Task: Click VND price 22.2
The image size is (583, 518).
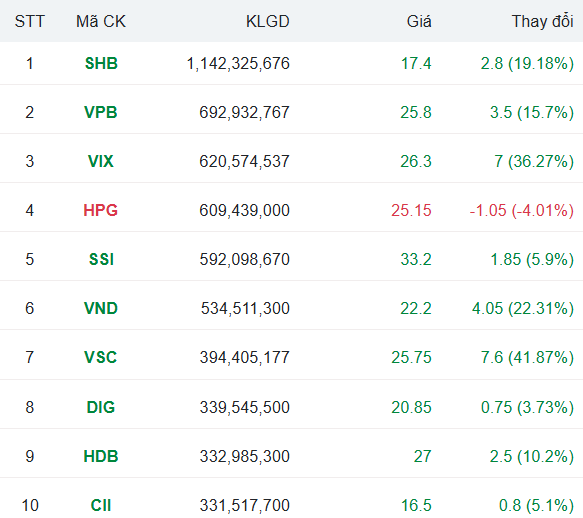Action: 416,309
